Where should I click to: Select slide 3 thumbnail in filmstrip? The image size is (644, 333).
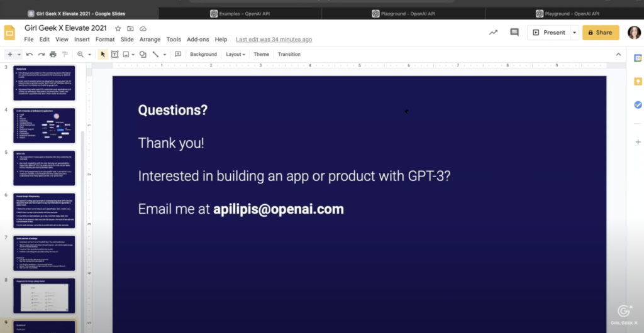(45, 83)
